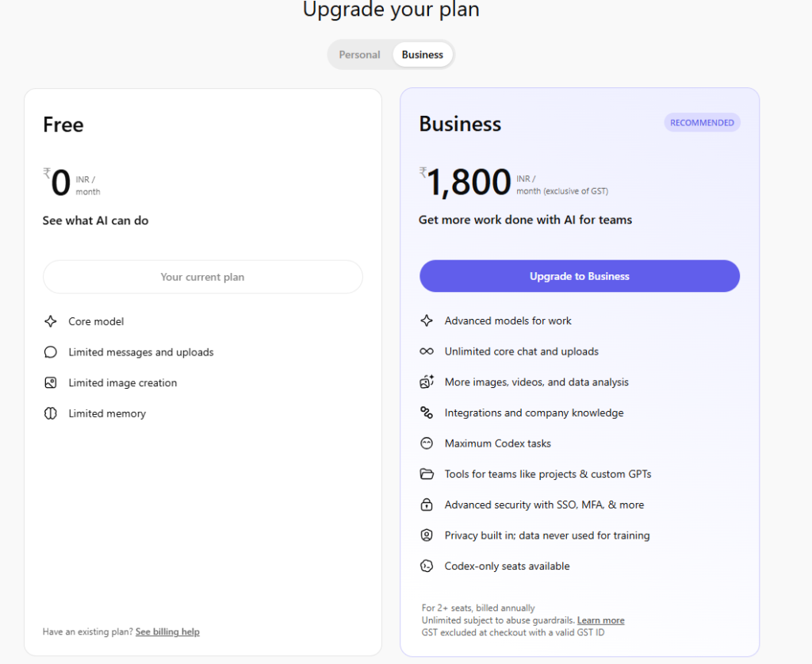
Task: Click the Your current plan button
Action: tap(202, 277)
